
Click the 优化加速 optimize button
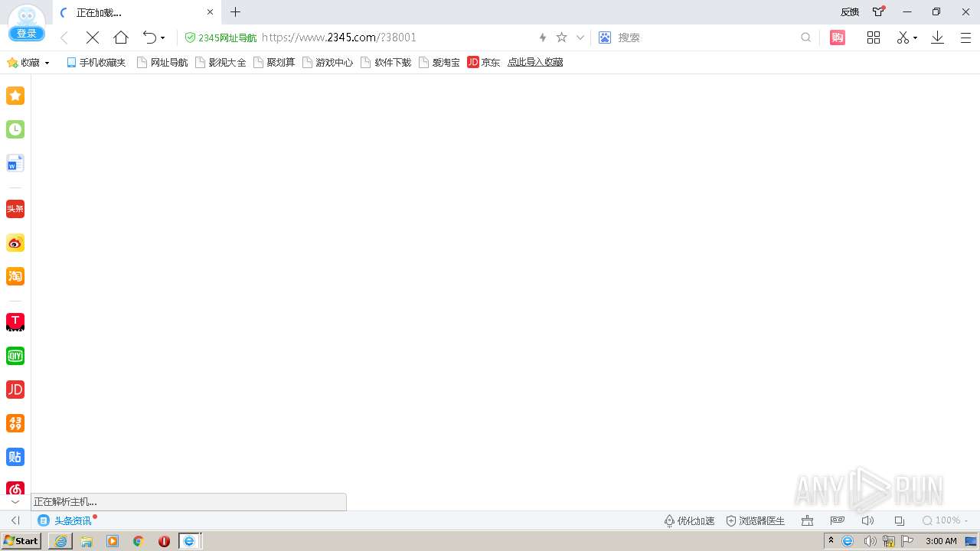pyautogui.click(x=689, y=520)
